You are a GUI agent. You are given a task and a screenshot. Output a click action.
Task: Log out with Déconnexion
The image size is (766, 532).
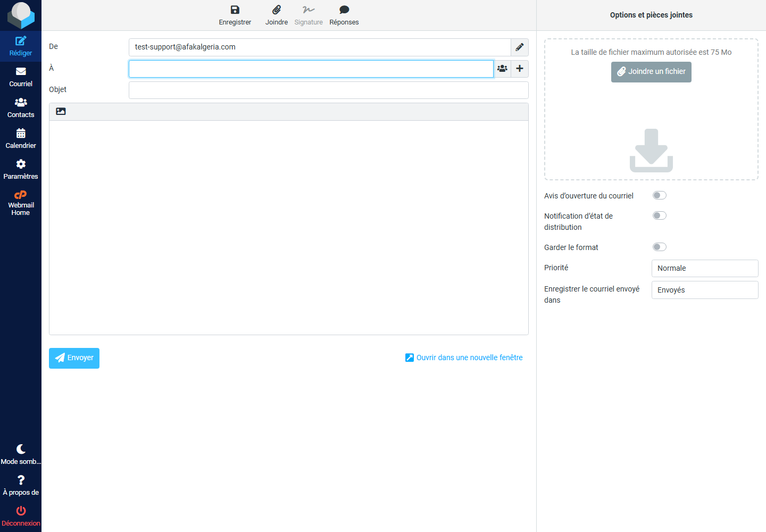[21, 517]
